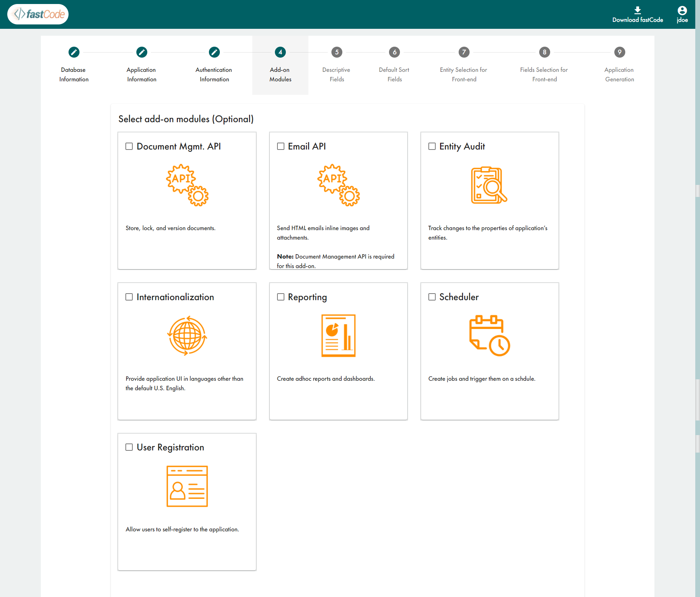Toggle the Scheduler checkbox
700x597 pixels.
pos(432,297)
